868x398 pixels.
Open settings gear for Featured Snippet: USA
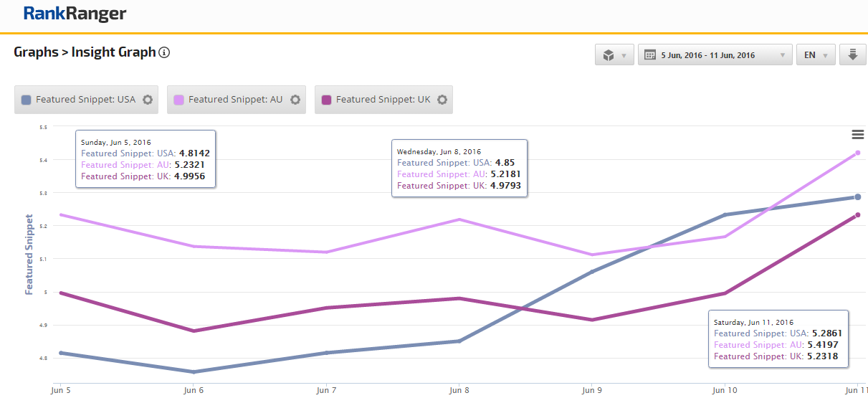[x=148, y=100]
